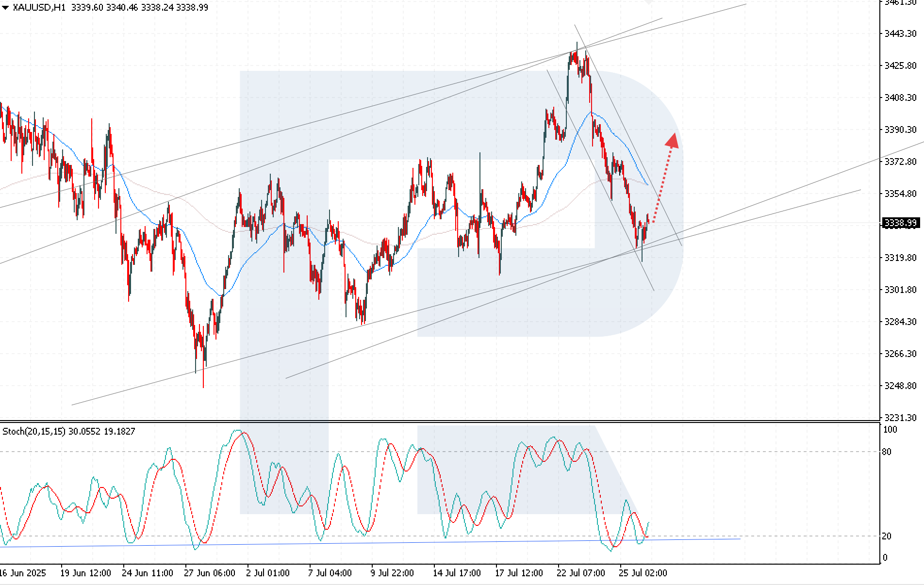
Task: Select the 2 Jul 01:00 time label
Action: (268, 573)
